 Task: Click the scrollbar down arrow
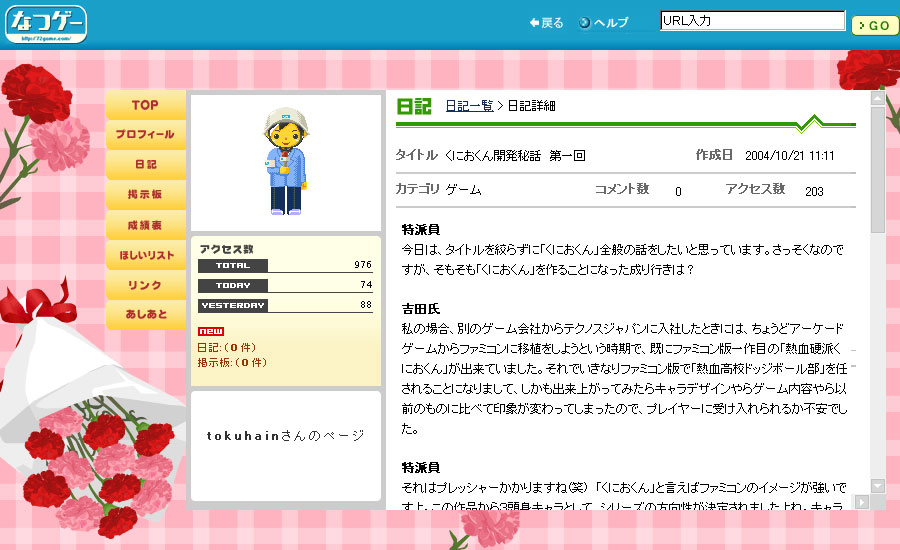click(877, 486)
